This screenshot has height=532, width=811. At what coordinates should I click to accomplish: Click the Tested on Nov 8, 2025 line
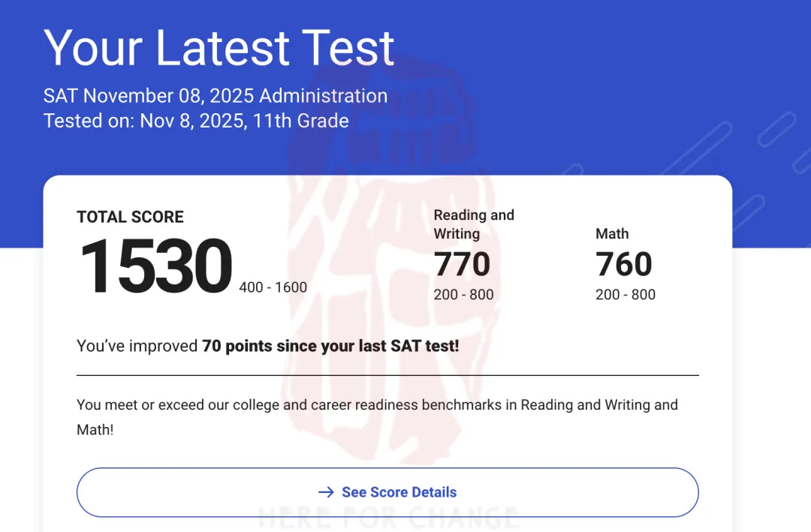tap(196, 121)
